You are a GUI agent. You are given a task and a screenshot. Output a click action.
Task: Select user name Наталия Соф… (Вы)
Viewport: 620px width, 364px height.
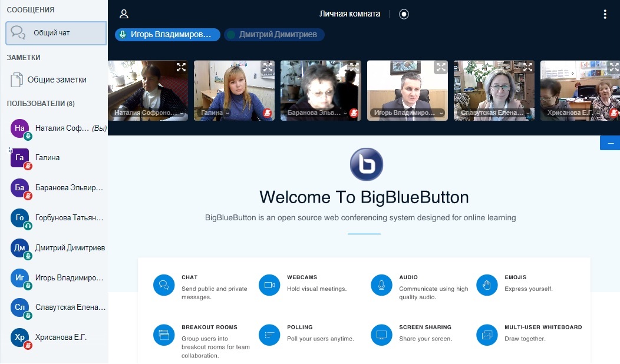coord(71,128)
